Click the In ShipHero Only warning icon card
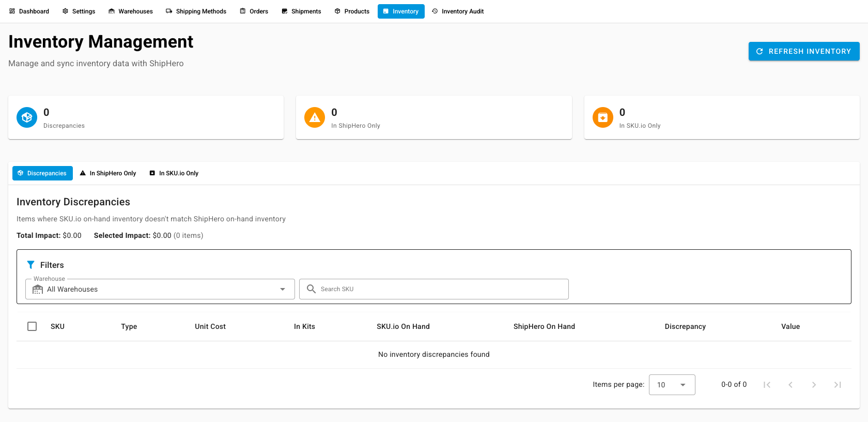This screenshot has height=422, width=868. (315, 117)
